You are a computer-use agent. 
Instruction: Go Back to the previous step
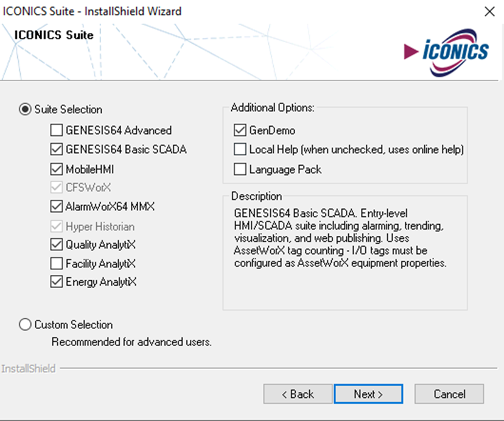(298, 394)
